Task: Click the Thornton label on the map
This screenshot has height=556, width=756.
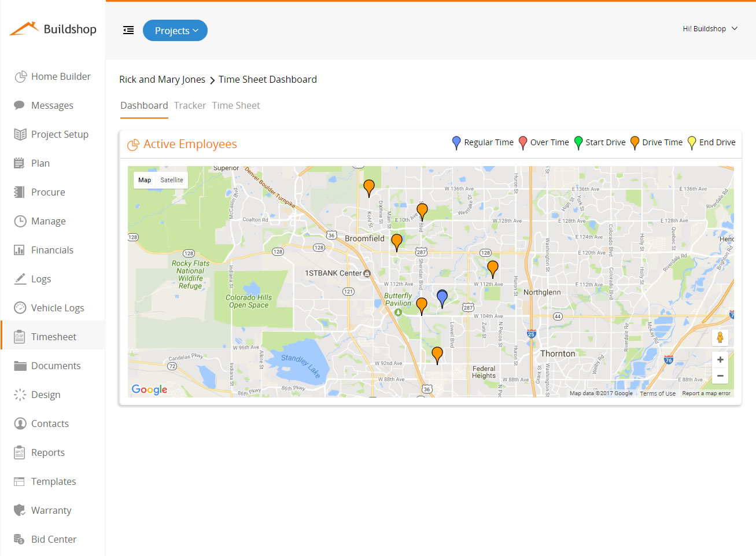Action: pos(558,354)
